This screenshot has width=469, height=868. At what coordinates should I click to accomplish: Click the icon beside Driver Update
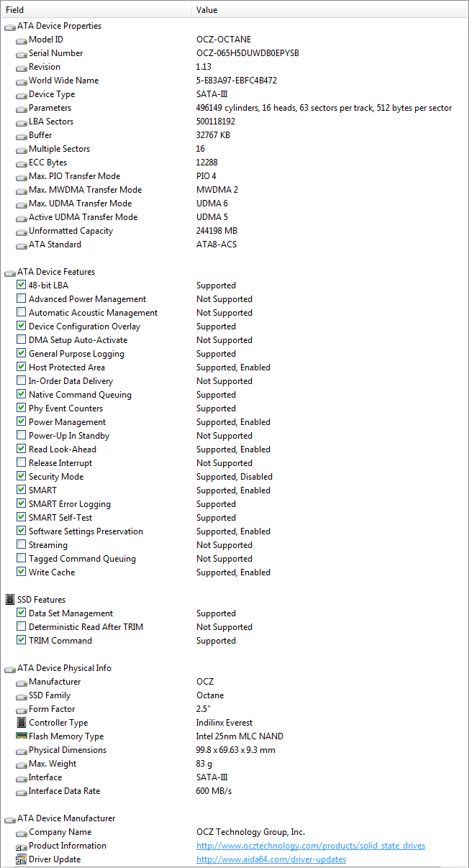pyautogui.click(x=21, y=860)
